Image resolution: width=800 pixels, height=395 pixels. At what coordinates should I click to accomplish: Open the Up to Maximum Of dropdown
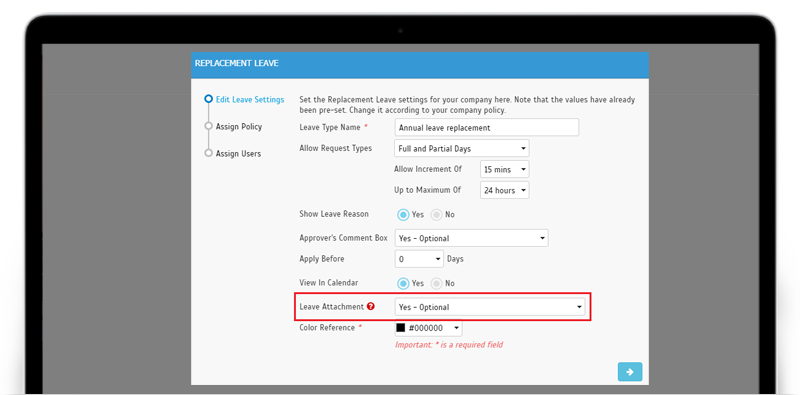pyautogui.click(x=505, y=190)
